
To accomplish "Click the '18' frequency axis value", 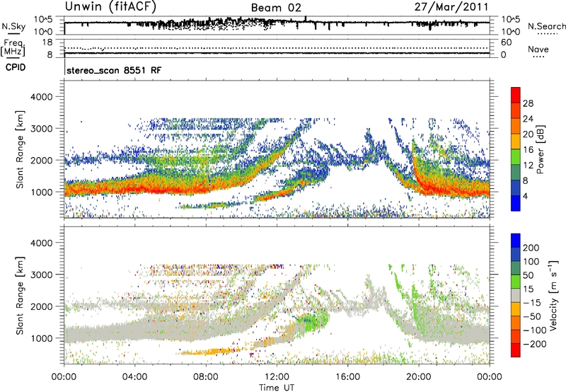I will pyautogui.click(x=47, y=42).
